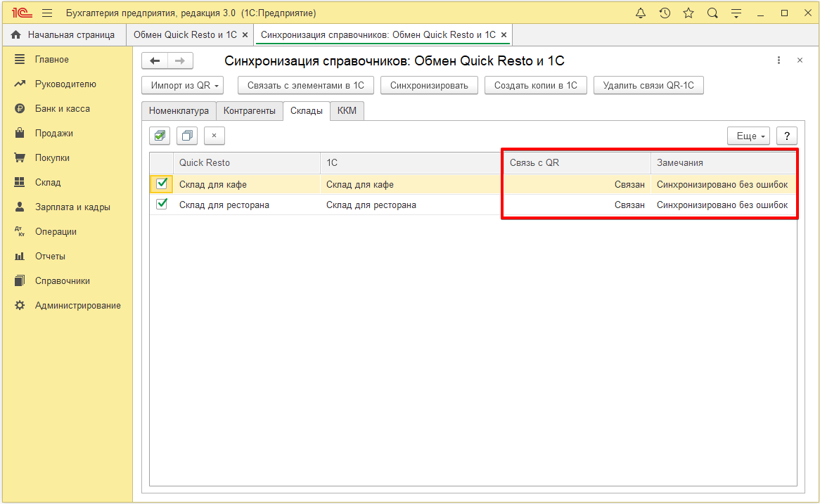
Task: Toggle checkbox for Склад для кафе row
Action: point(162,183)
